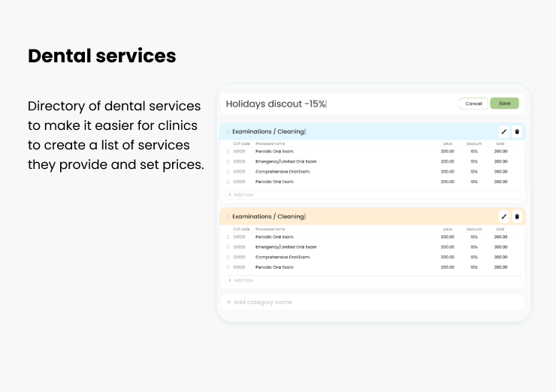Click the green Save button
The height and width of the screenshot is (392, 556).
(x=505, y=104)
